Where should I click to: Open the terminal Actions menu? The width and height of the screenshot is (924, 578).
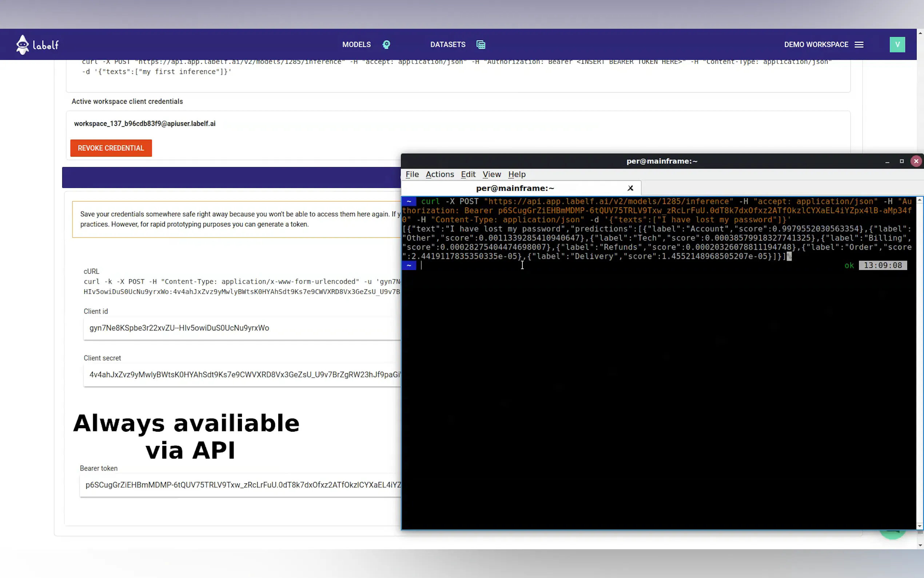pyautogui.click(x=440, y=174)
